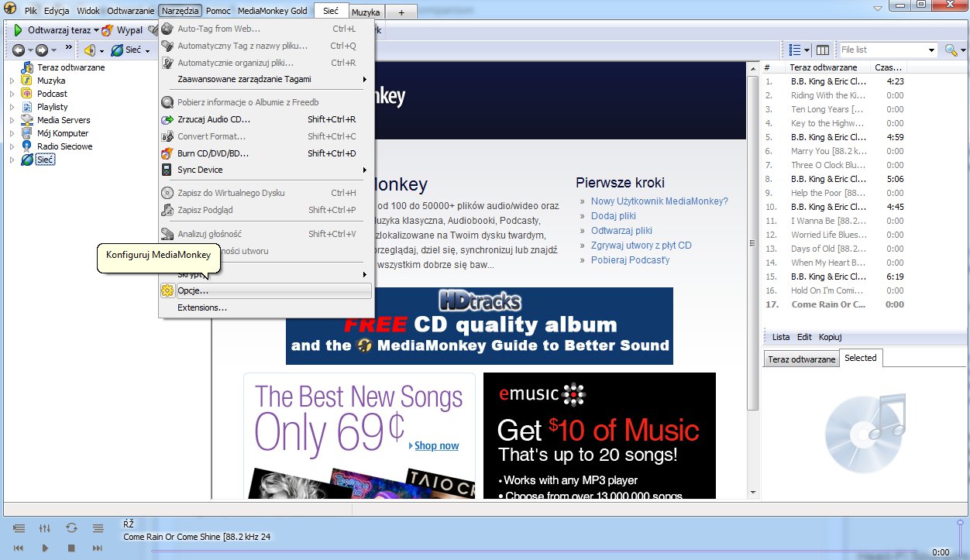Viewport: 970px width, 560px height.
Task: Open the Widok menu
Action: click(88, 11)
